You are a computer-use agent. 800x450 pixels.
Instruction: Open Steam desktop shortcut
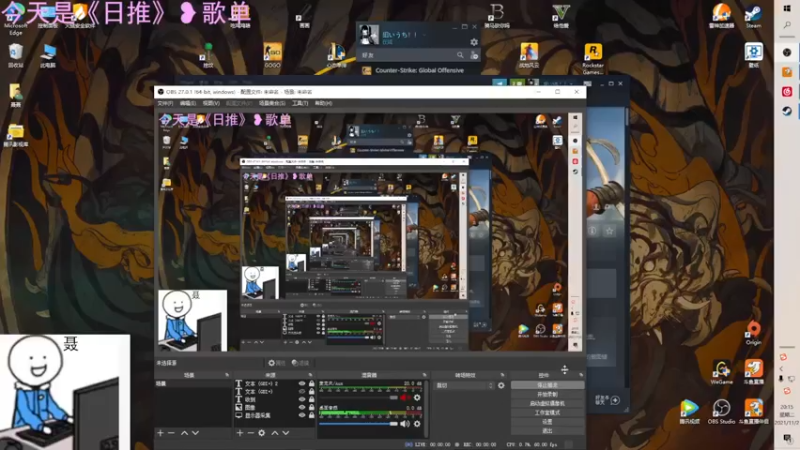point(754,16)
